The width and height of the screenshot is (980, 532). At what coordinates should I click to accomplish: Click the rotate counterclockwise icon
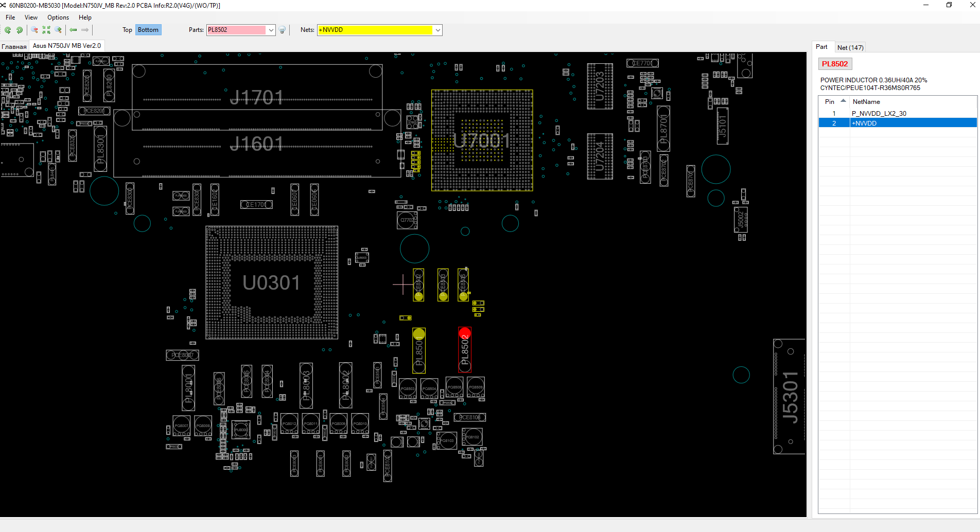point(8,30)
